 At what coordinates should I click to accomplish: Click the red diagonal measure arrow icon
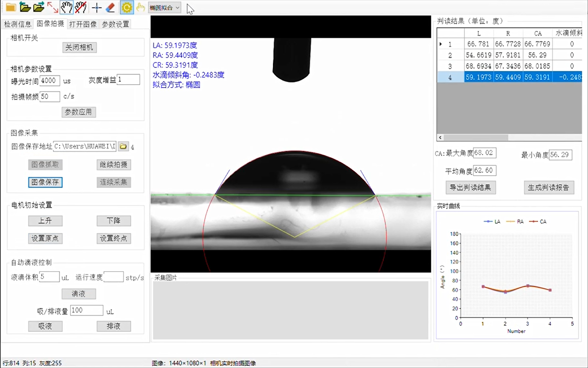(x=52, y=7)
